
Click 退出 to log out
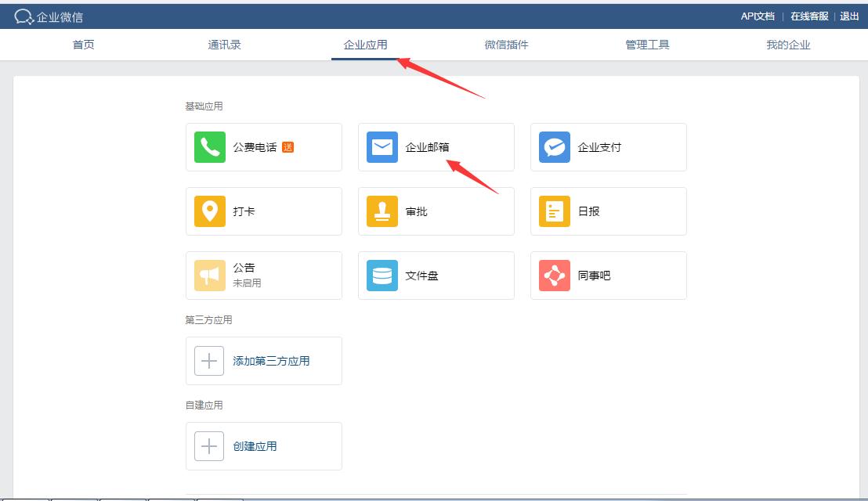pyautogui.click(x=848, y=15)
